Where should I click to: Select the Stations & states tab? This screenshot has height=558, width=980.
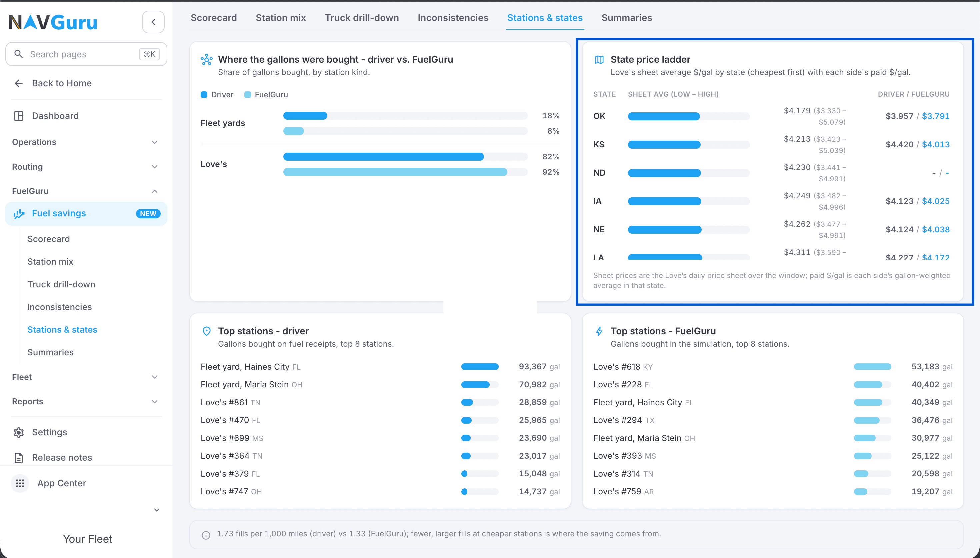point(545,18)
